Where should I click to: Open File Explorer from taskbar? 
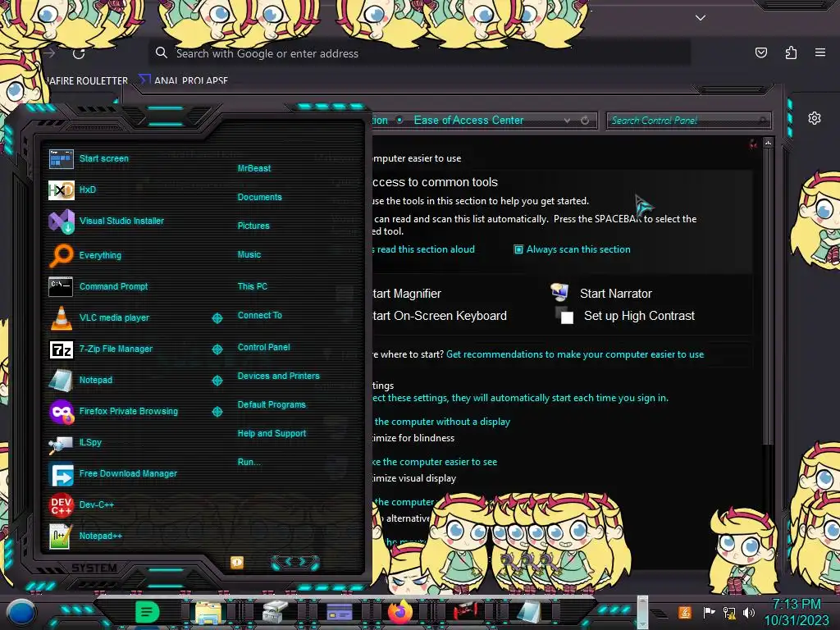[208, 612]
